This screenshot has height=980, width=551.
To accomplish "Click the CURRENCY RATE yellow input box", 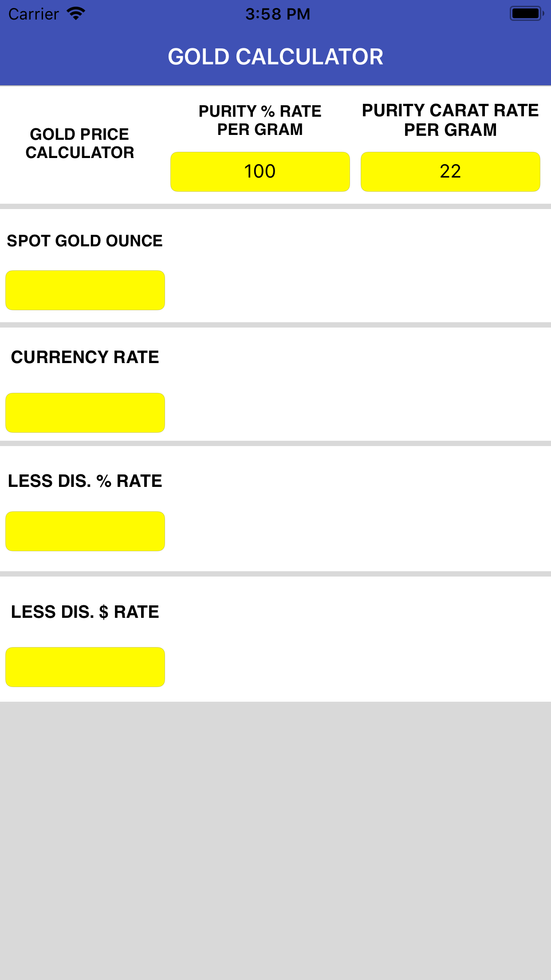I will click(x=85, y=412).
